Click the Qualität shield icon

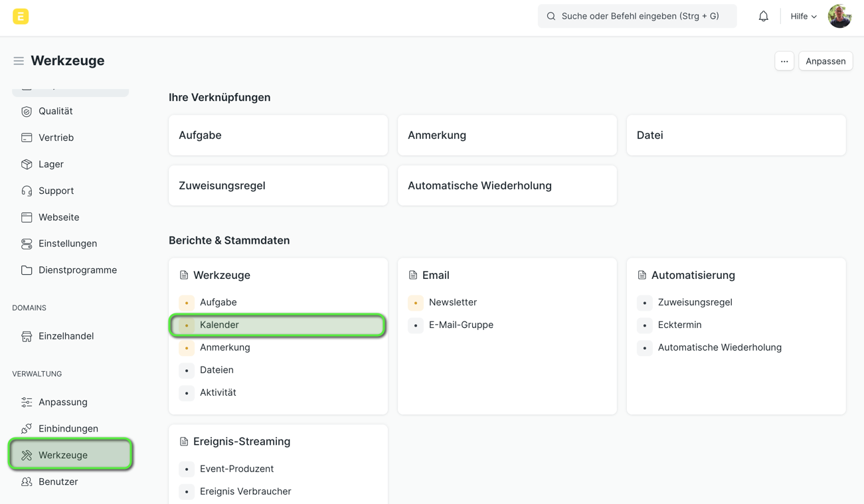27,112
